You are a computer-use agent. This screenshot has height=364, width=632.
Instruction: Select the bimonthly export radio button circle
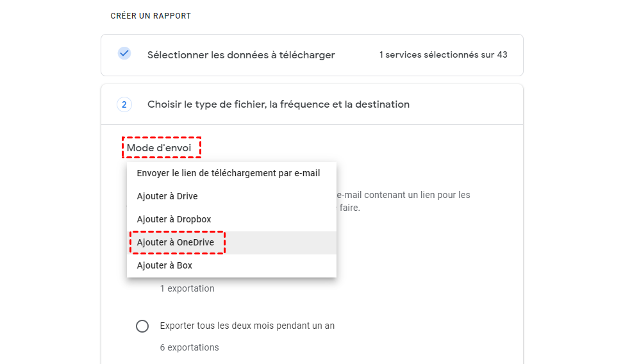[x=142, y=326]
